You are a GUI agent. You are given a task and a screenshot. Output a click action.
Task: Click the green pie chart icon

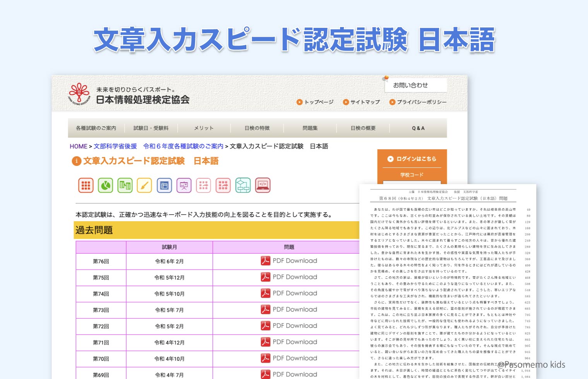tap(106, 186)
